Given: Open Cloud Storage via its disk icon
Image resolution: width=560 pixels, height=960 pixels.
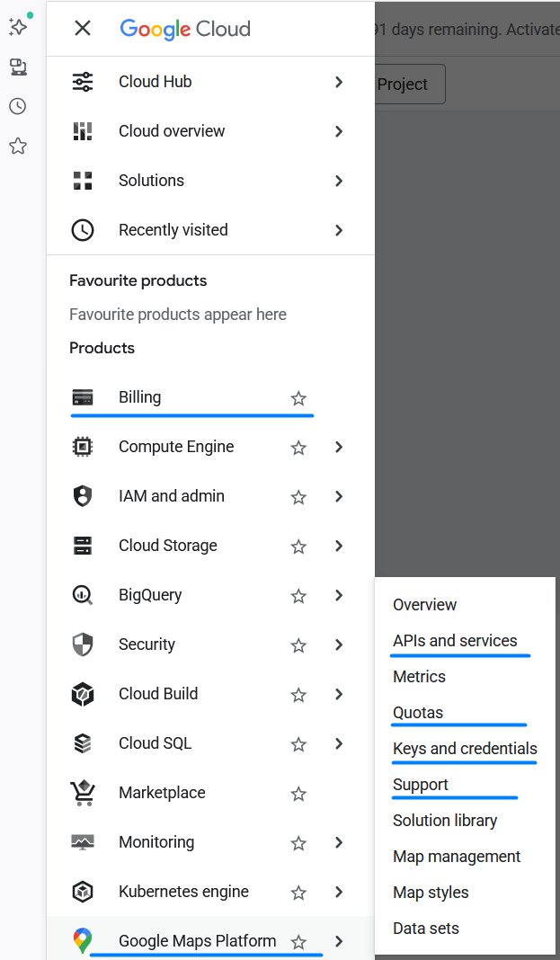Looking at the screenshot, I should [x=82, y=546].
